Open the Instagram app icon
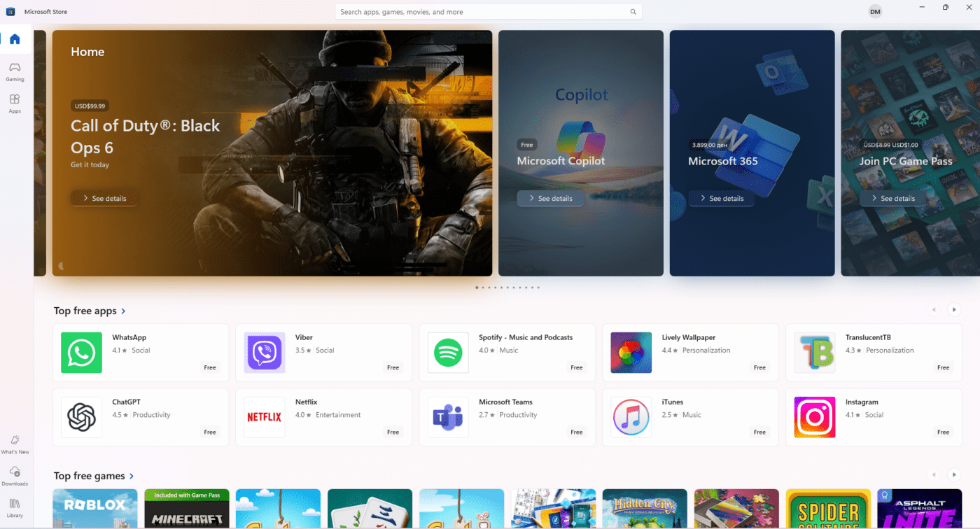The image size is (980, 529). click(815, 417)
